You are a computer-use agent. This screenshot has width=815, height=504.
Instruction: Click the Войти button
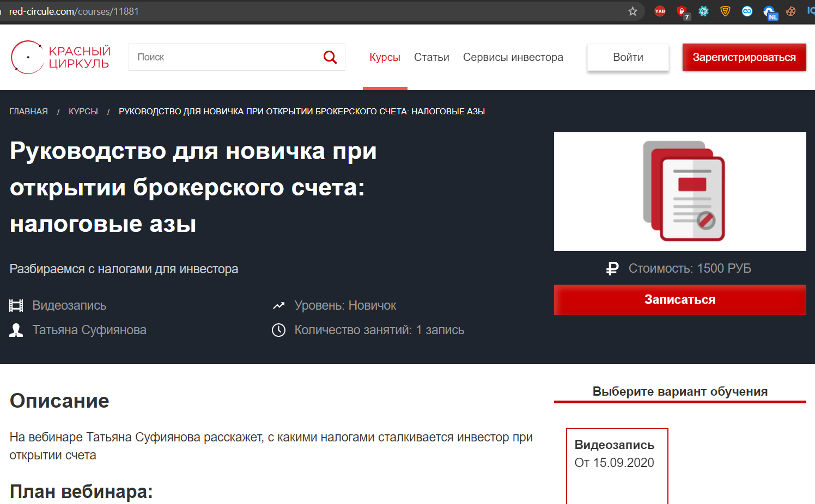(x=628, y=57)
